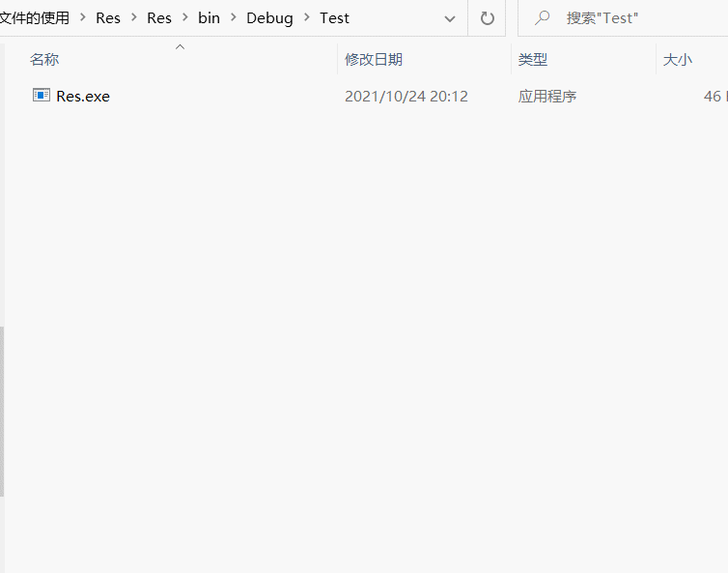This screenshot has width=728, height=573.
Task: Click the magnifier icon in the search box
Action: pos(543,18)
